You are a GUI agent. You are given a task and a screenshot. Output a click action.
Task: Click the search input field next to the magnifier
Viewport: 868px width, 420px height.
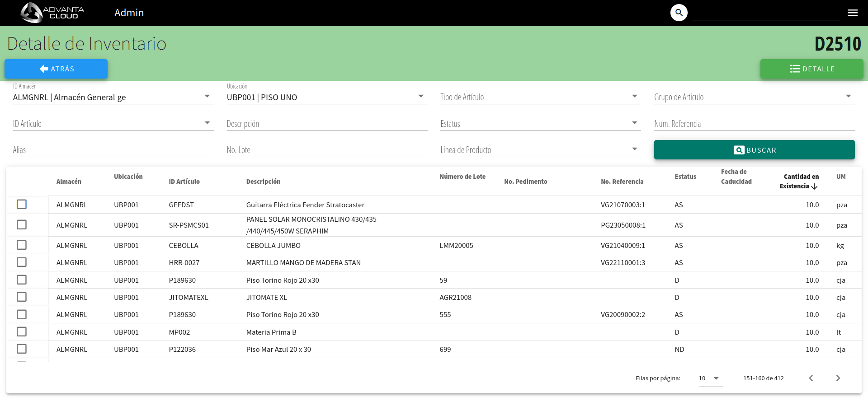[x=766, y=14]
